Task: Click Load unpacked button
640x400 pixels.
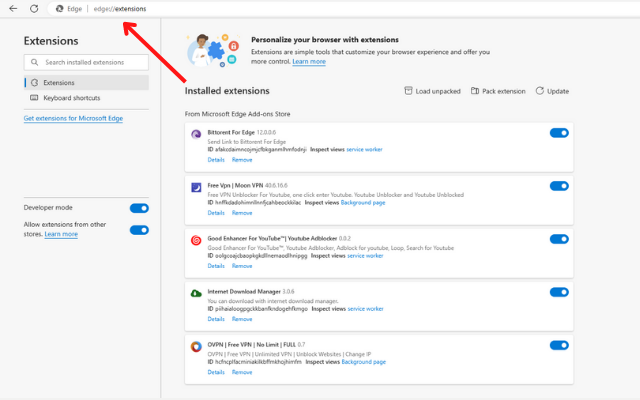Action: pos(432,91)
